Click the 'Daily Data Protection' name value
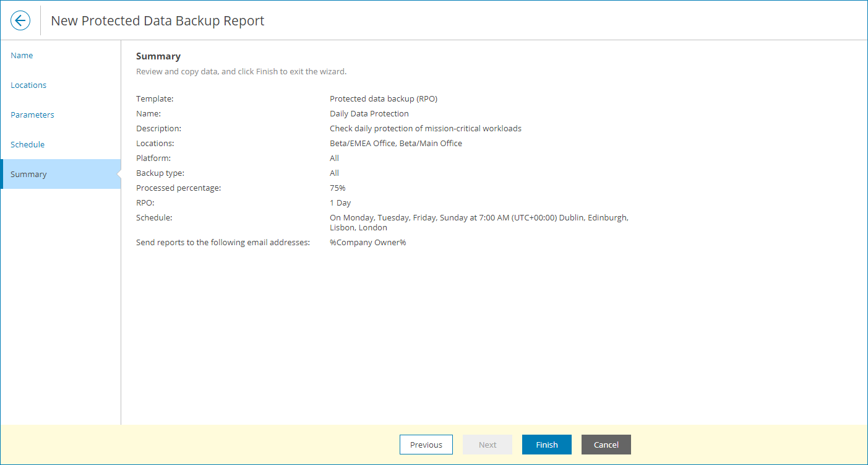 tap(369, 113)
